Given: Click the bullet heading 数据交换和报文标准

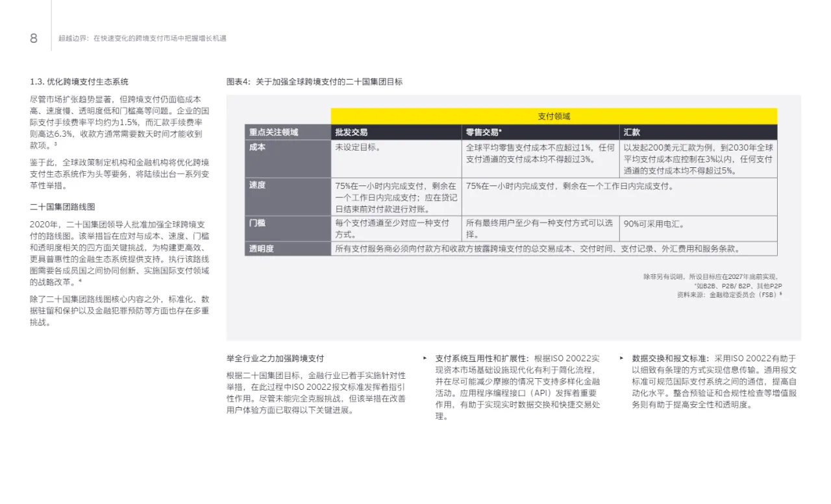Looking at the screenshot, I should pos(671,358).
